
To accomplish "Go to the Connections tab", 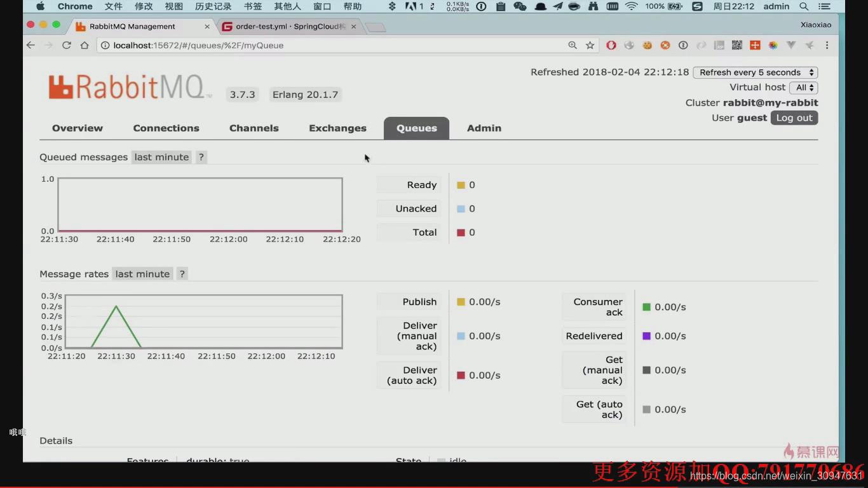I will (x=166, y=128).
